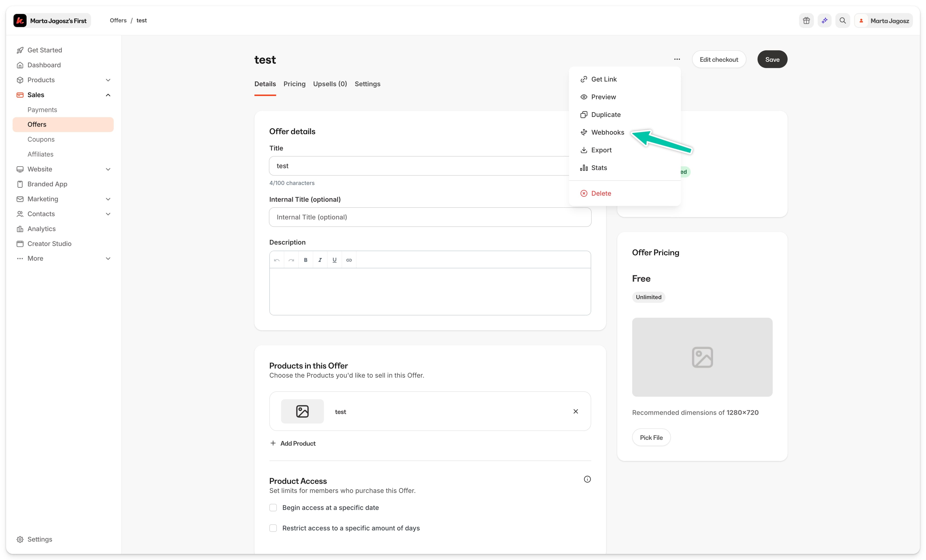Open the Marta Jagosz's First site switcher

(x=52, y=21)
